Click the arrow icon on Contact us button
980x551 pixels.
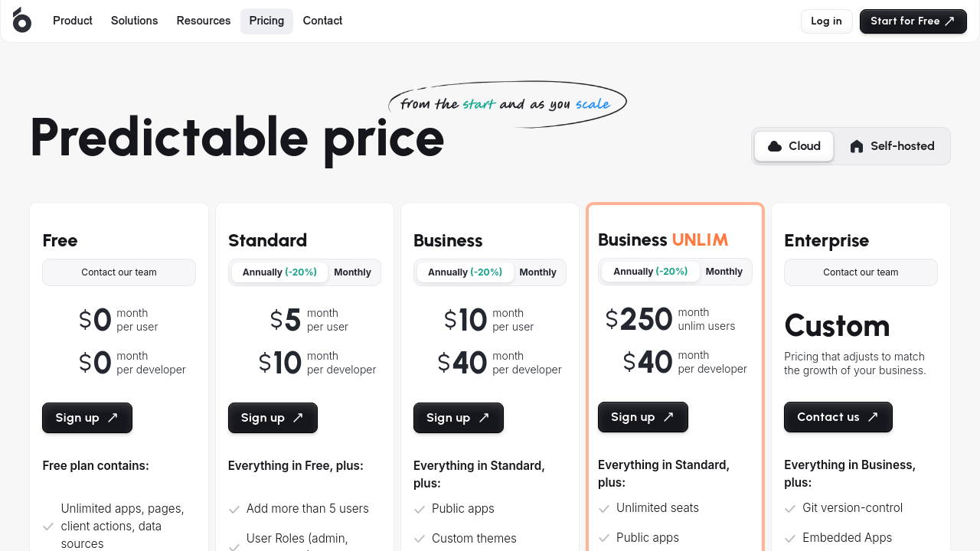pyautogui.click(x=873, y=417)
